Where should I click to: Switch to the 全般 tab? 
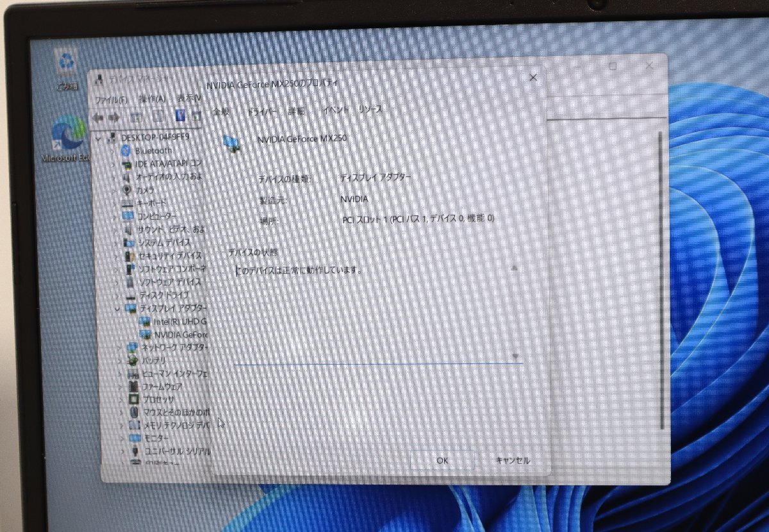coord(221,111)
